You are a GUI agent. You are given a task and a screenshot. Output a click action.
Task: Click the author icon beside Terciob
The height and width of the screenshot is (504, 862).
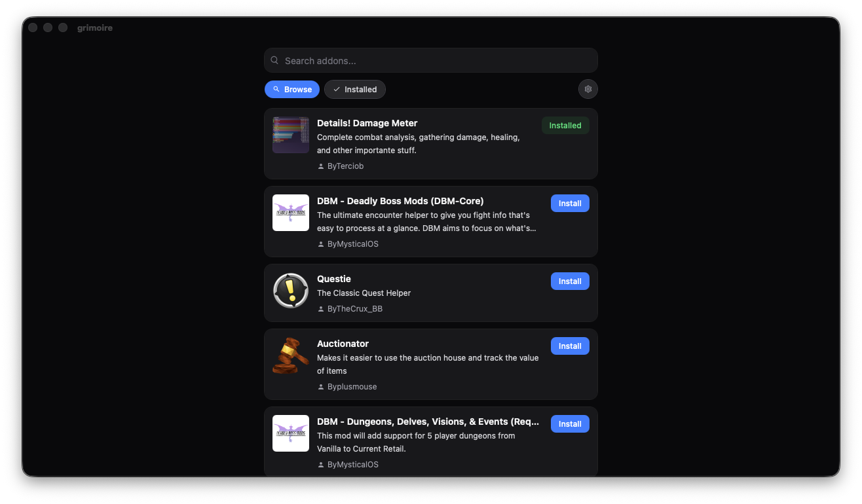point(321,167)
